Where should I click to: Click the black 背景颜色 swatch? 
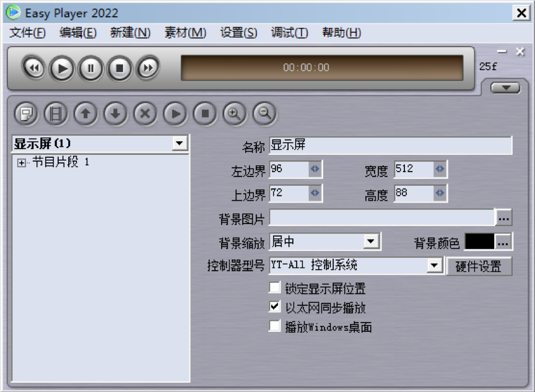[x=480, y=242]
